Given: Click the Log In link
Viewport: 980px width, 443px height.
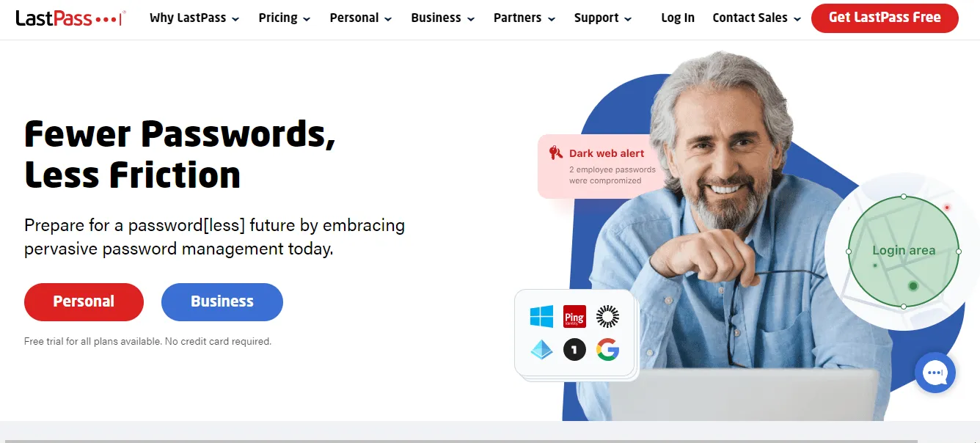Looking at the screenshot, I should 678,18.
